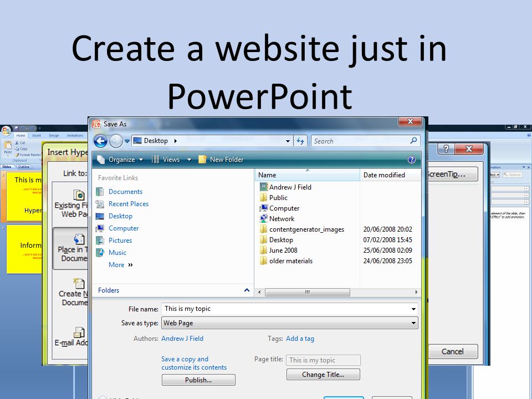This screenshot has height=399, width=532.
Task: Switch to the Animations ribbon tab
Action: coord(75,135)
